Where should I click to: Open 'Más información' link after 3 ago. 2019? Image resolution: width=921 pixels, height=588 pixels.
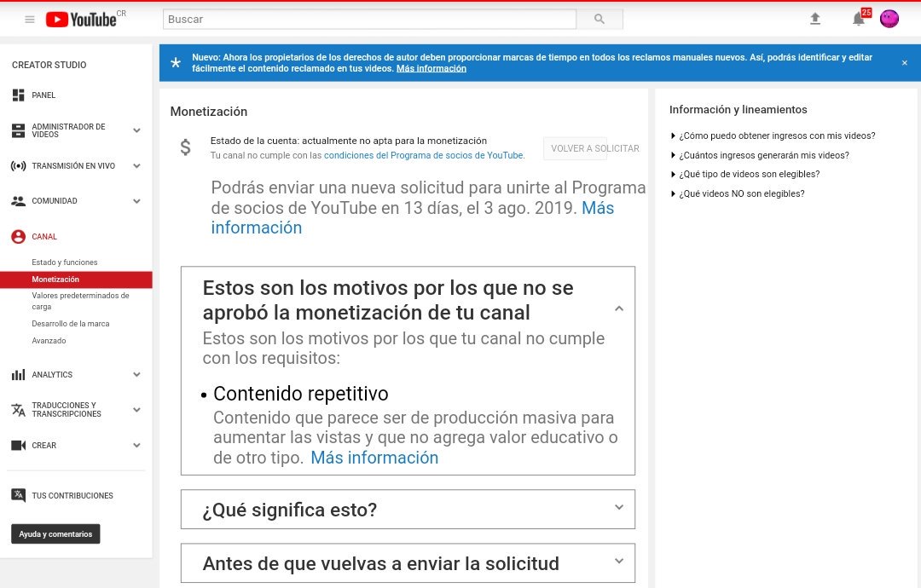coord(413,217)
